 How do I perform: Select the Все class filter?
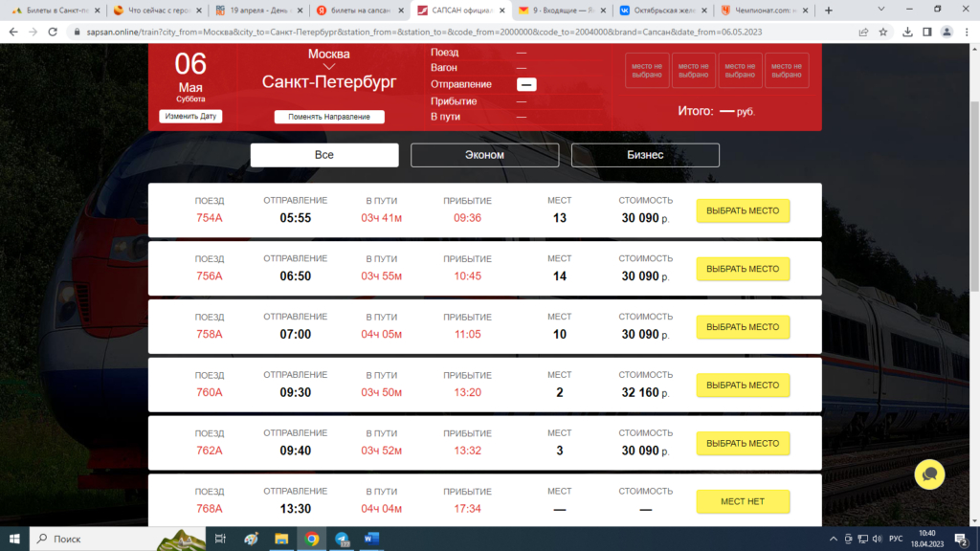324,155
